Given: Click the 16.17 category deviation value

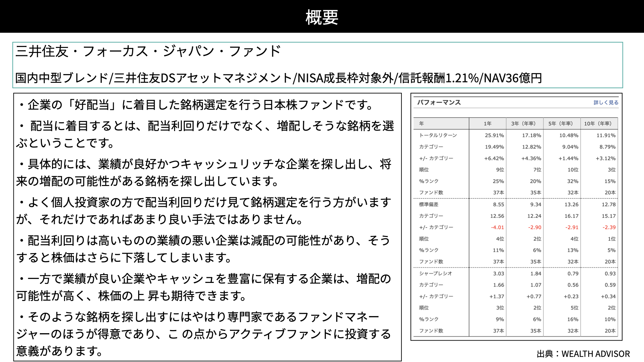Looking at the screenshot, I should click(572, 216).
